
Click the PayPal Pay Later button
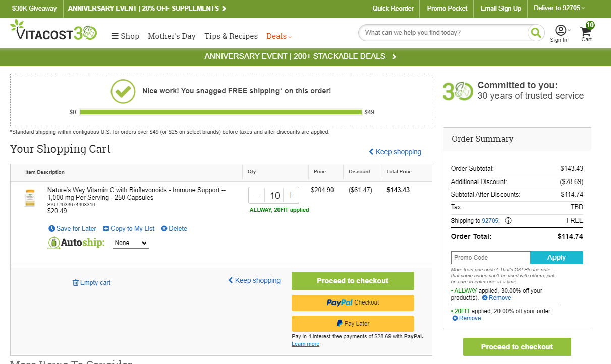pyautogui.click(x=353, y=324)
